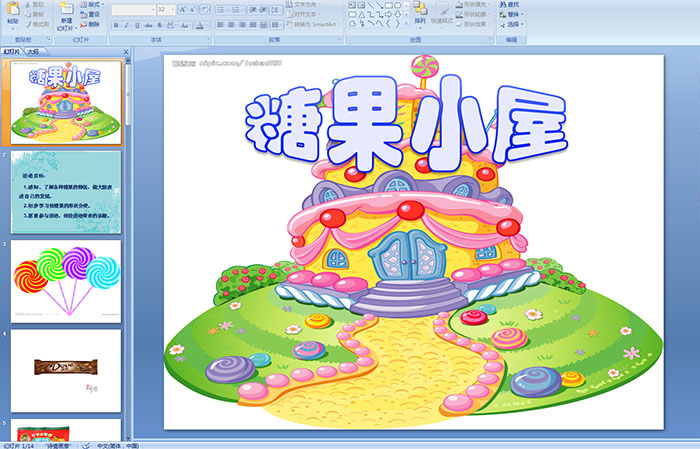Open the Font (字体) dialog launcher
The width and height of the screenshot is (700, 449).
tap(208, 40)
